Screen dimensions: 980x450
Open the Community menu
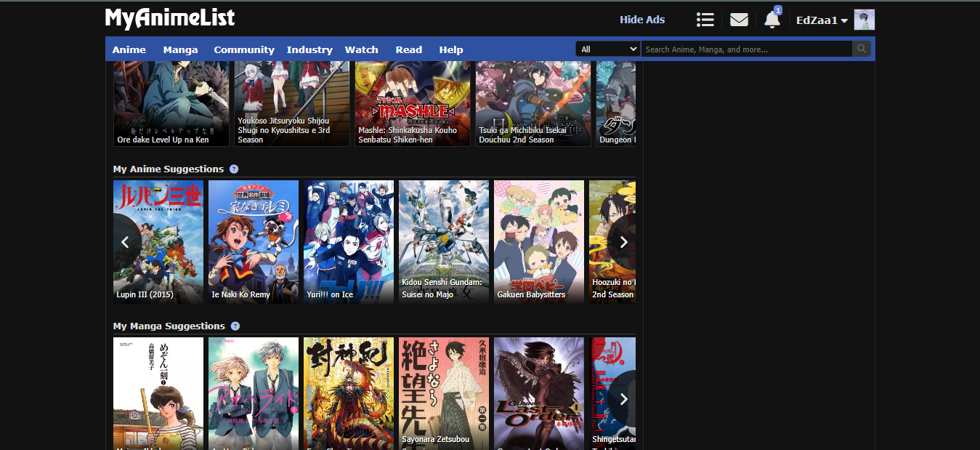(x=244, y=49)
